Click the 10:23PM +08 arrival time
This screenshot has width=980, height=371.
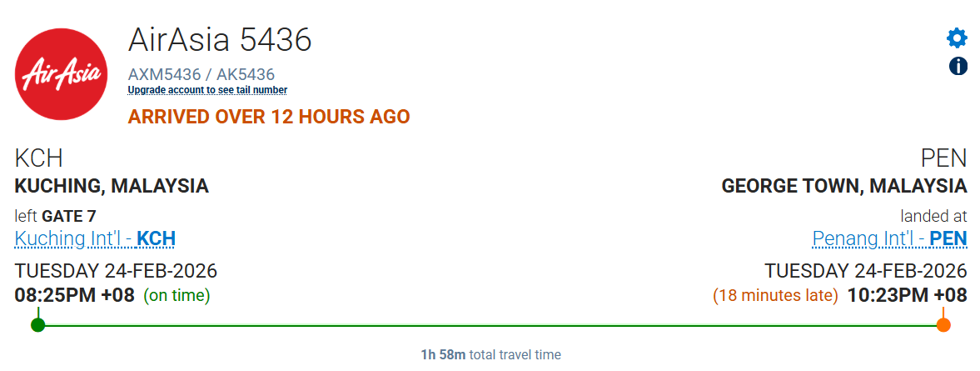click(x=907, y=295)
